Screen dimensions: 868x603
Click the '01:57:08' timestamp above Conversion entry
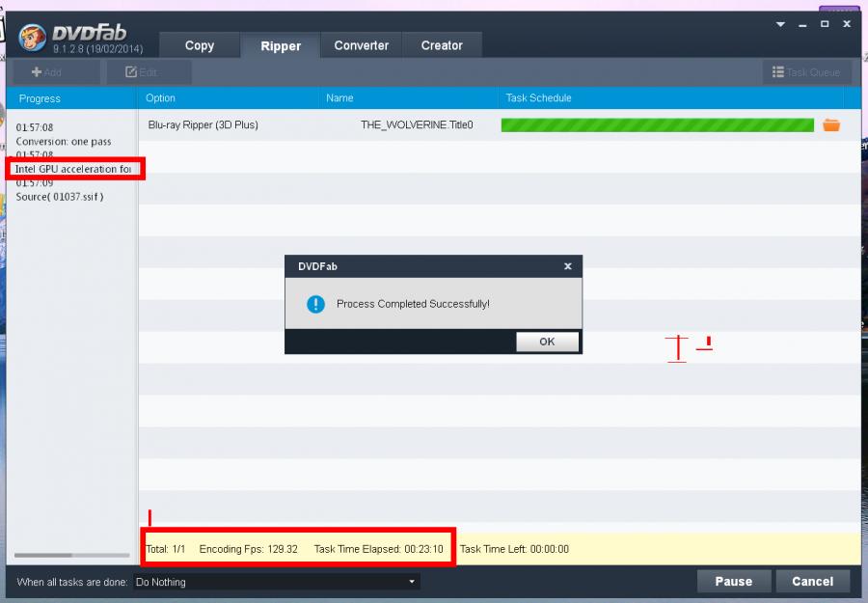tap(35, 127)
